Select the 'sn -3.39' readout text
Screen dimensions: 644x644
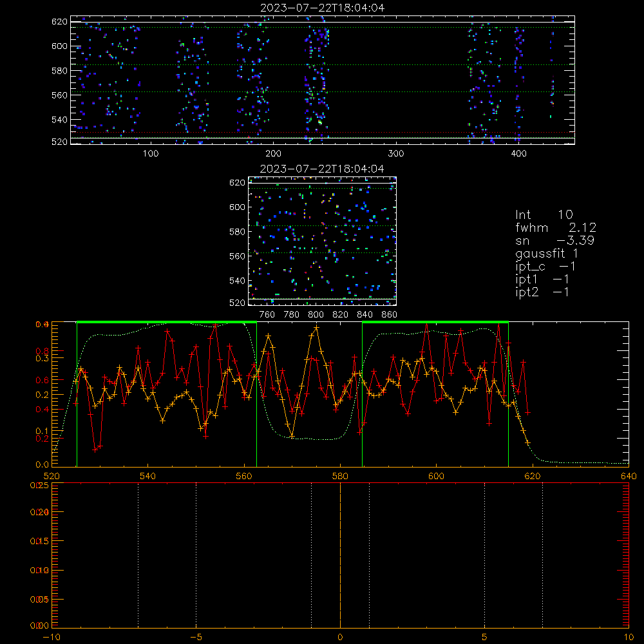[554, 240]
